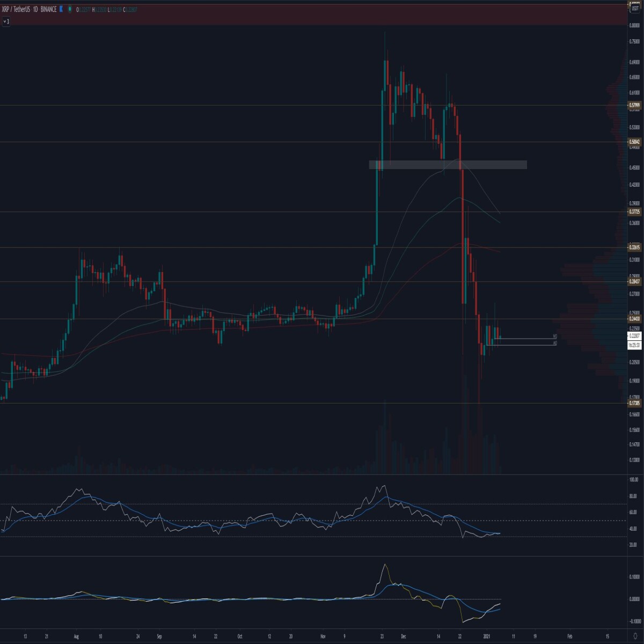Click the 0.17385 horizontal line price label
Screen dimensions: 644x644
coord(634,402)
